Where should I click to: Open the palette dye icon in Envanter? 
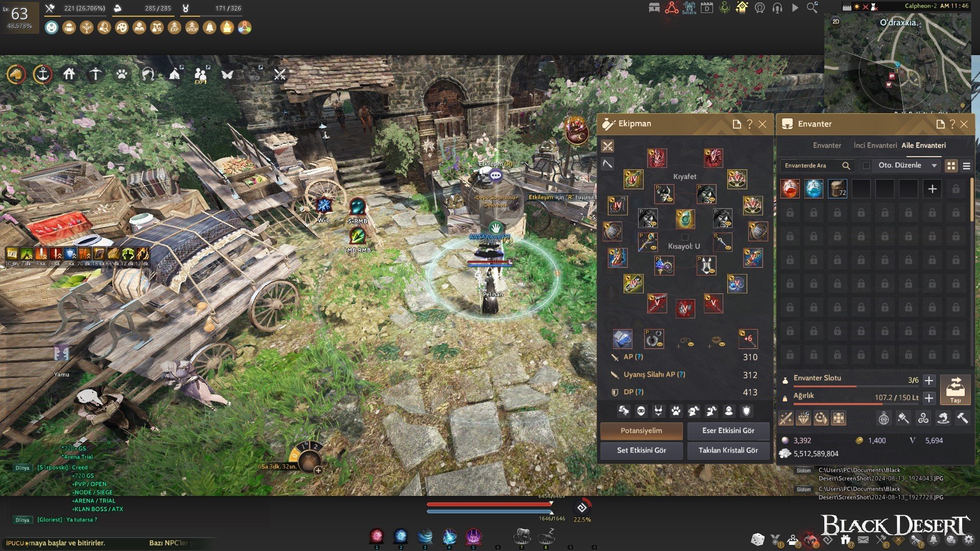[821, 419]
